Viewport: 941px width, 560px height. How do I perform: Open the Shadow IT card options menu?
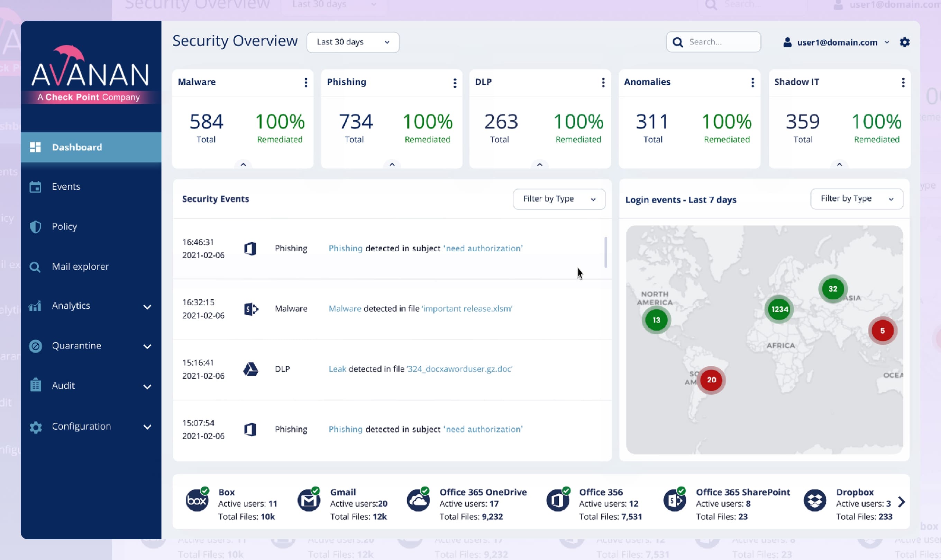(x=904, y=82)
